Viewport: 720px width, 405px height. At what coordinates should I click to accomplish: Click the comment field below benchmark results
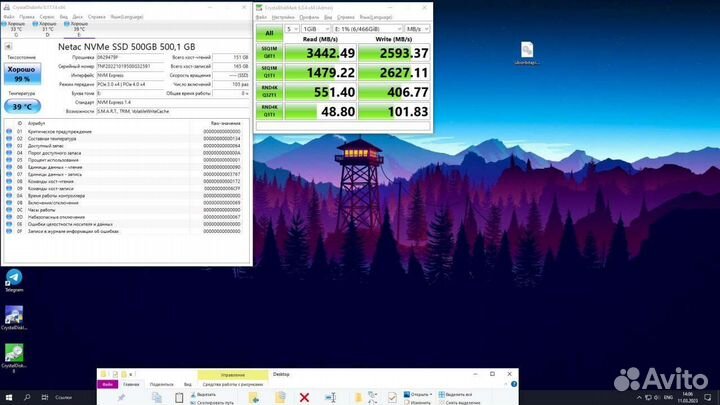(x=343, y=126)
